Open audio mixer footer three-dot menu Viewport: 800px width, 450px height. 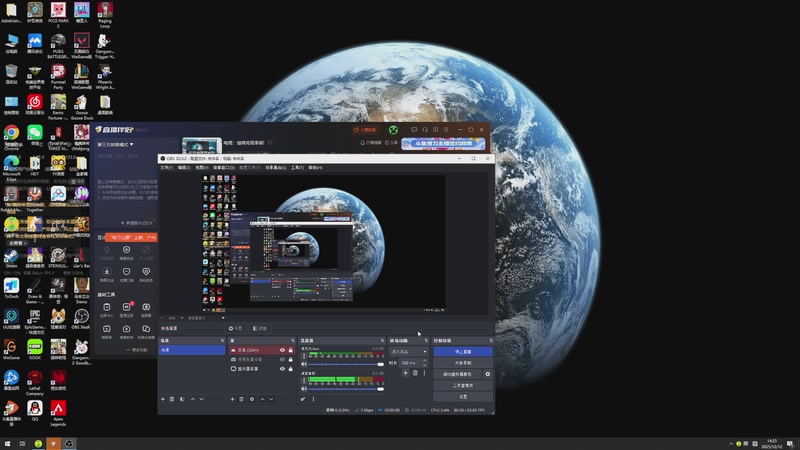pos(313,399)
